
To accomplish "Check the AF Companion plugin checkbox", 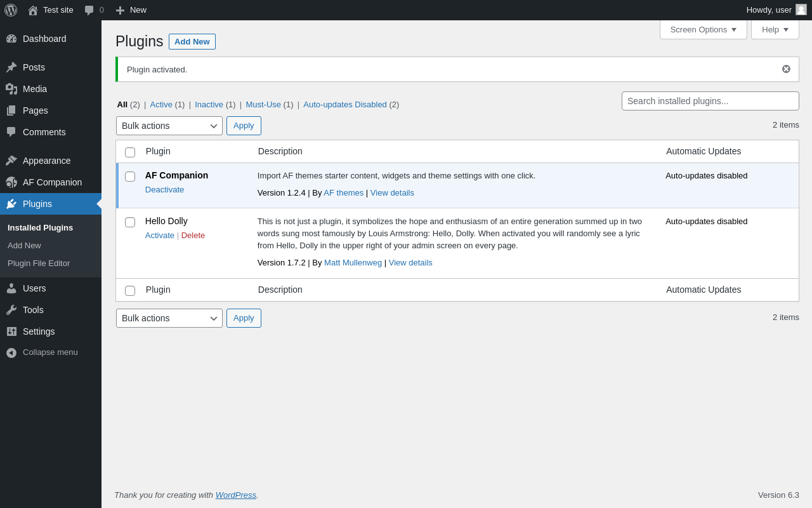I will 130,177.
